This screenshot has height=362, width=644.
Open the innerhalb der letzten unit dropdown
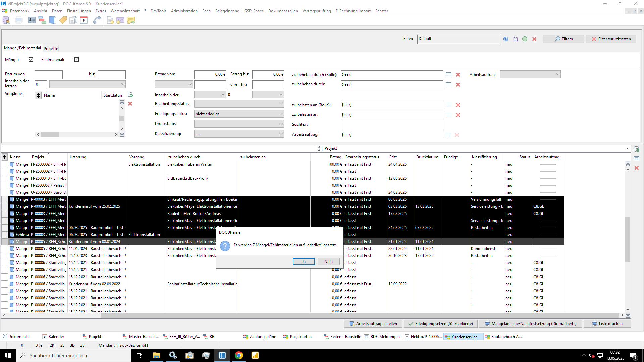click(87, 84)
